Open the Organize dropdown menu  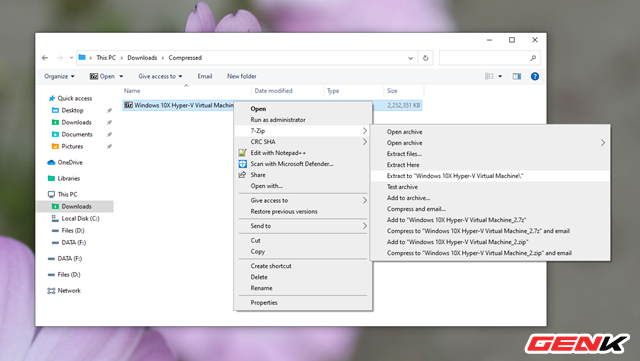pos(60,76)
